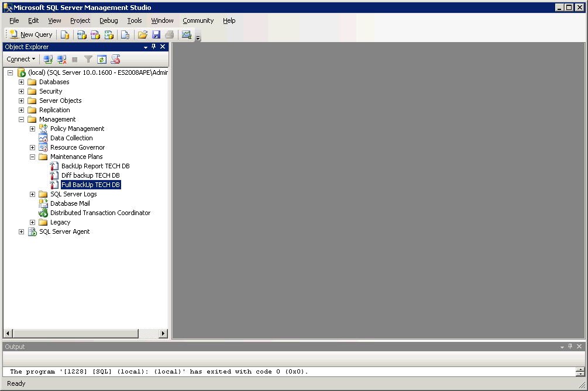This screenshot has height=391, width=588.
Task: Open the Help menu
Action: [x=229, y=20]
